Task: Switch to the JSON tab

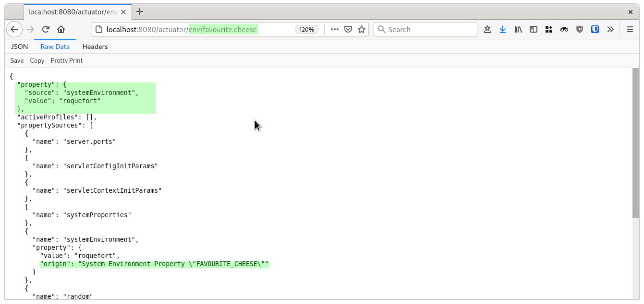Action: point(19,47)
